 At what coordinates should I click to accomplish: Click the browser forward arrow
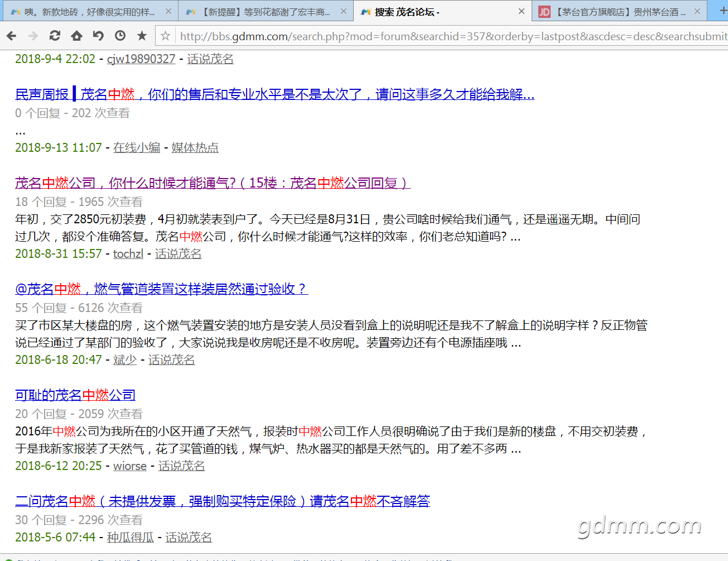click(x=33, y=36)
